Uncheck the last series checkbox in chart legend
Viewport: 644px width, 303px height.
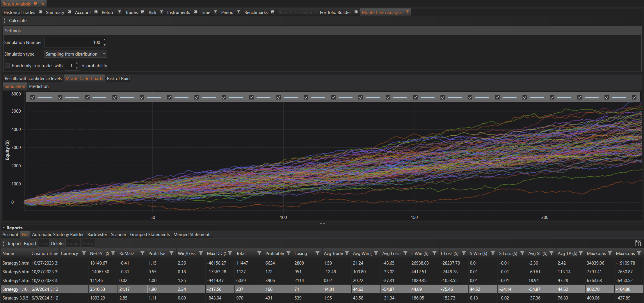634,97
